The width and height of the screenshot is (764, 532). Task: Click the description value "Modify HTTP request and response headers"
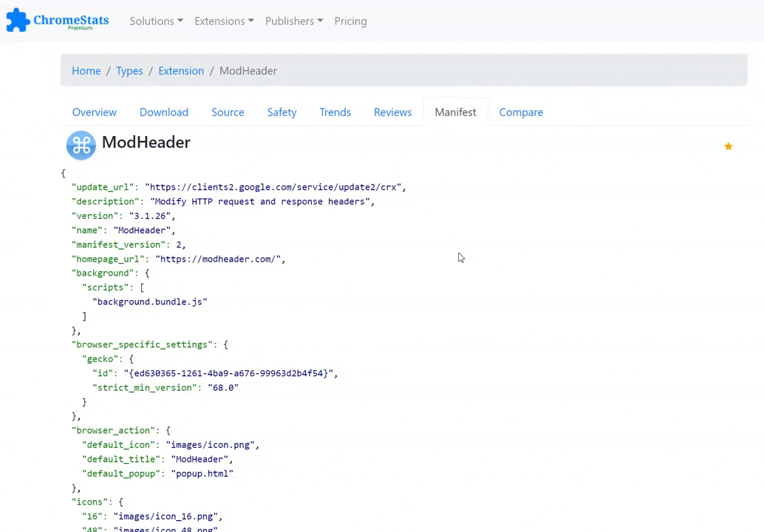tap(259, 202)
